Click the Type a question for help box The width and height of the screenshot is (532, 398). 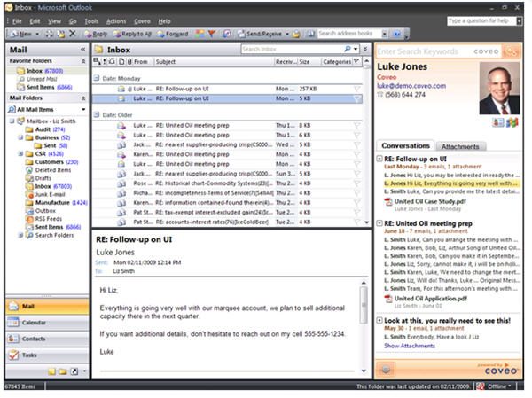pyautogui.click(x=481, y=21)
